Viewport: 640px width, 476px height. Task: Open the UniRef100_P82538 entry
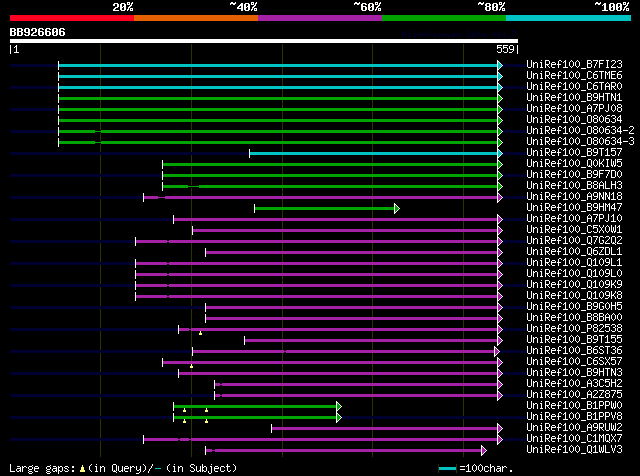coord(574,329)
